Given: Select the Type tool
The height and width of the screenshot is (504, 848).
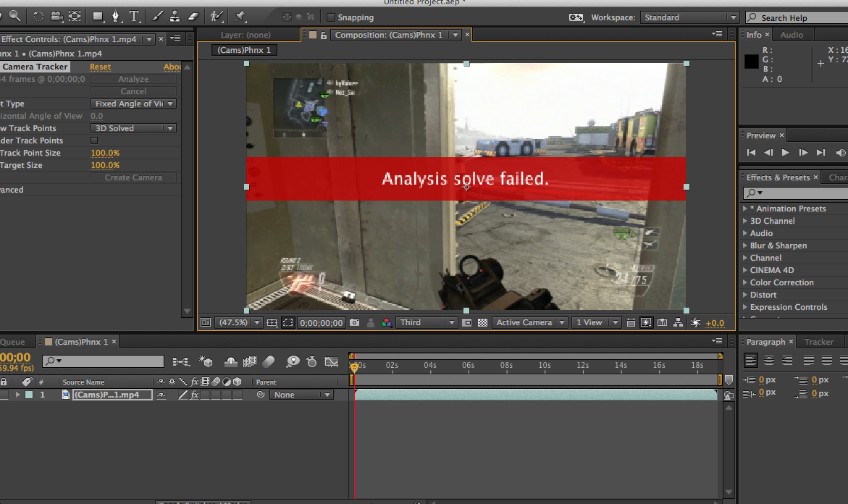Looking at the screenshot, I should tap(134, 16).
